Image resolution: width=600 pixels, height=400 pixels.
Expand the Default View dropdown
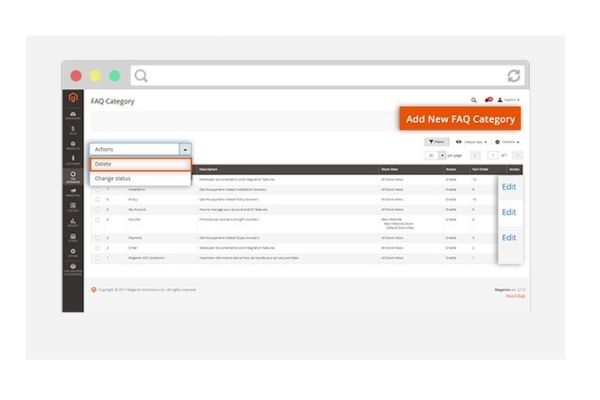[471, 142]
